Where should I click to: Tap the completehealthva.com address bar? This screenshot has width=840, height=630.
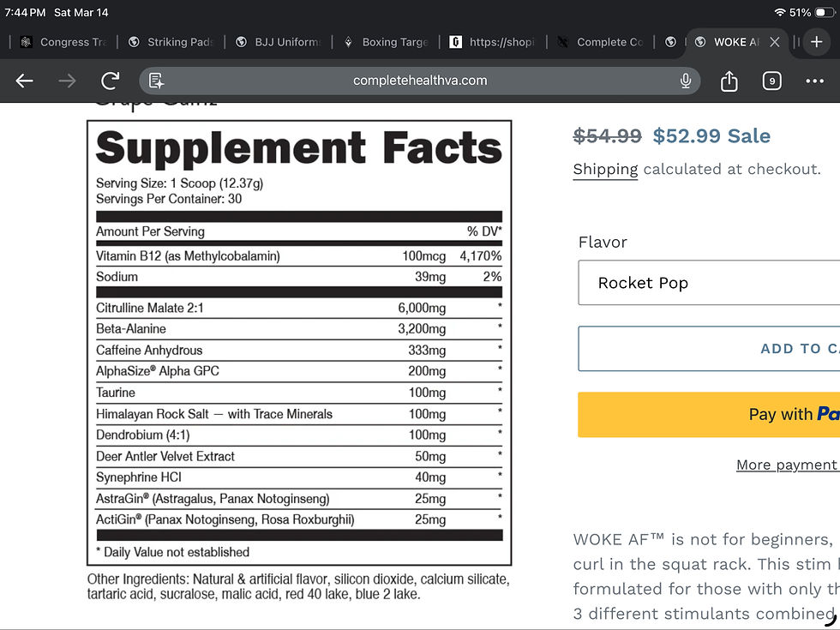420,81
